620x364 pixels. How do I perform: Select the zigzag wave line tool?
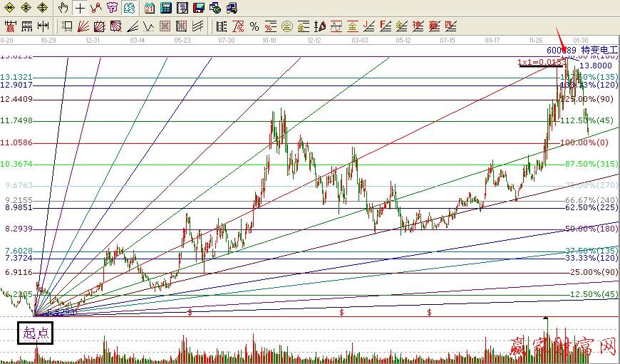tap(149, 26)
